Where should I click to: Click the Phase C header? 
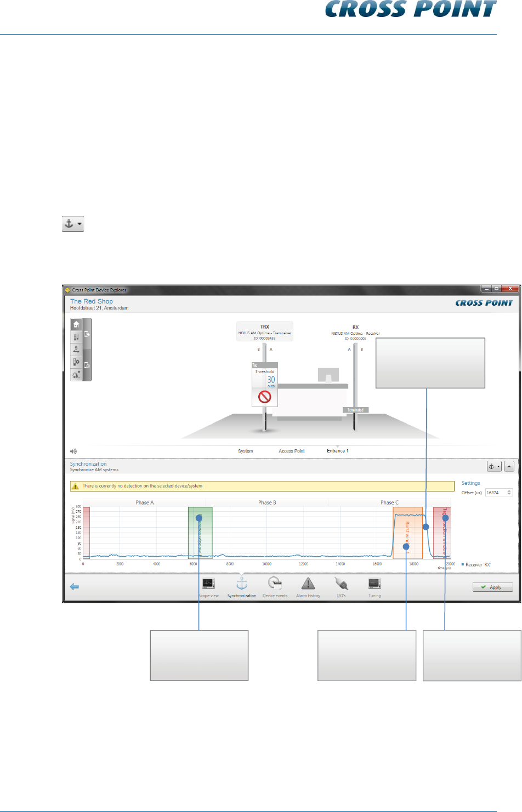(x=389, y=502)
